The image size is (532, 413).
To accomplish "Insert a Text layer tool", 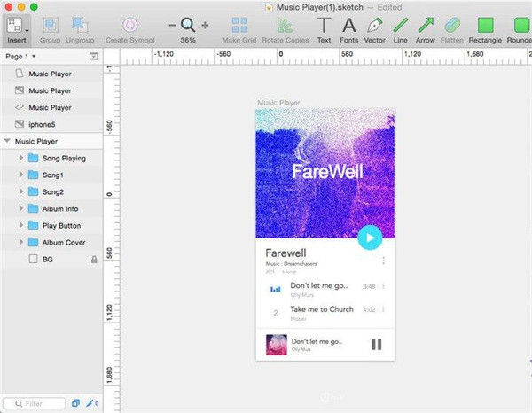I will (324, 26).
